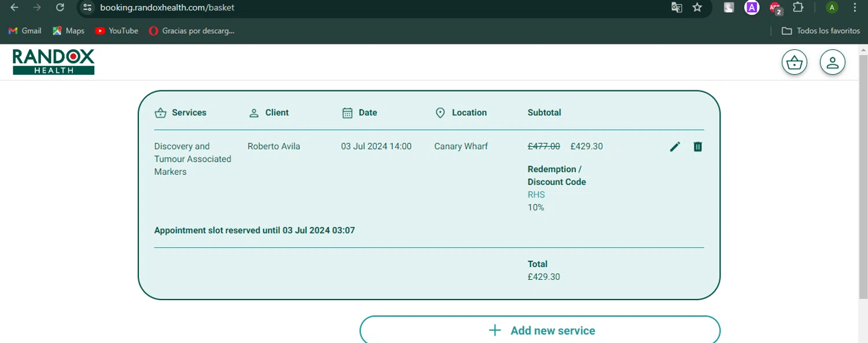Open the Gmail bookmark
This screenshot has height=343, width=868.
tap(25, 31)
